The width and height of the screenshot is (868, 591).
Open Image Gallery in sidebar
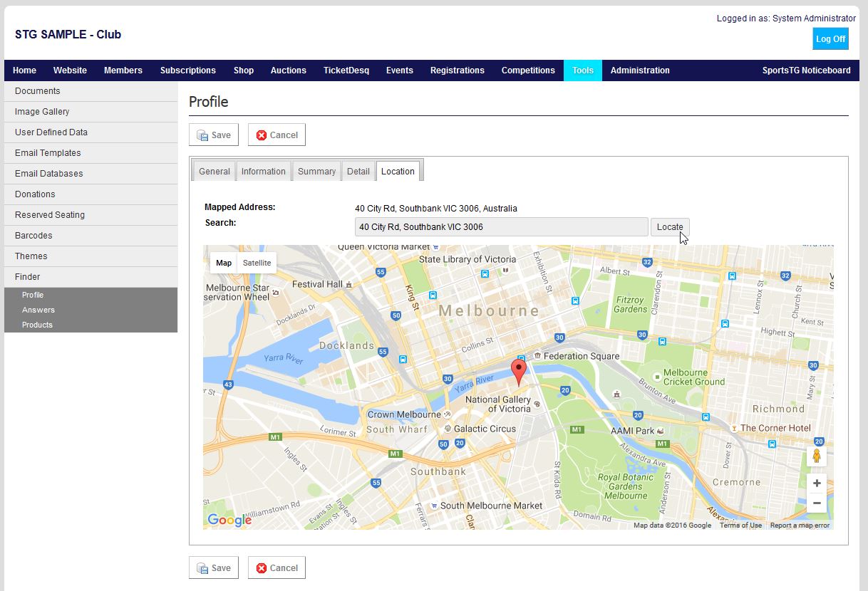pos(91,112)
